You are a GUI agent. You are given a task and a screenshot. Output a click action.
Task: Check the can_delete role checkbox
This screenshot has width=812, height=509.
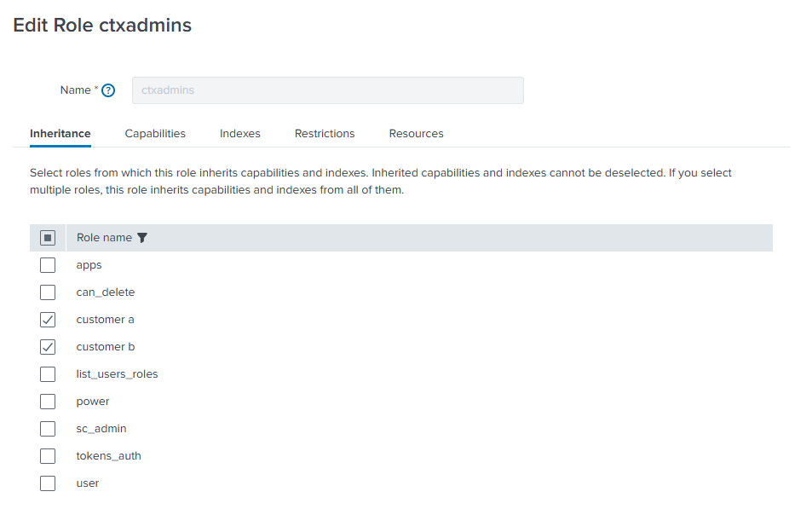click(48, 292)
